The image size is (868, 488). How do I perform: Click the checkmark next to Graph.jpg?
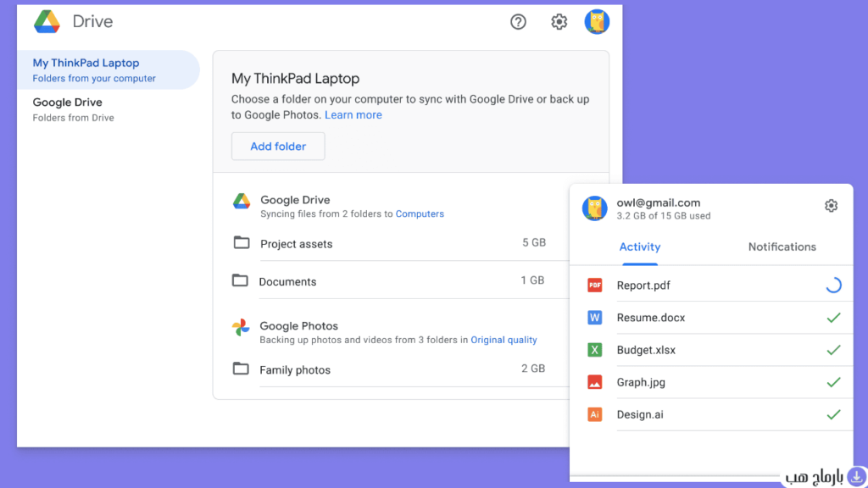pos(833,382)
